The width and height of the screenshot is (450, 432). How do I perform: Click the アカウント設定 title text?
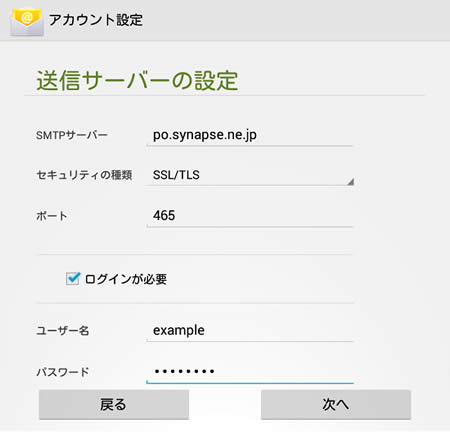[96, 20]
